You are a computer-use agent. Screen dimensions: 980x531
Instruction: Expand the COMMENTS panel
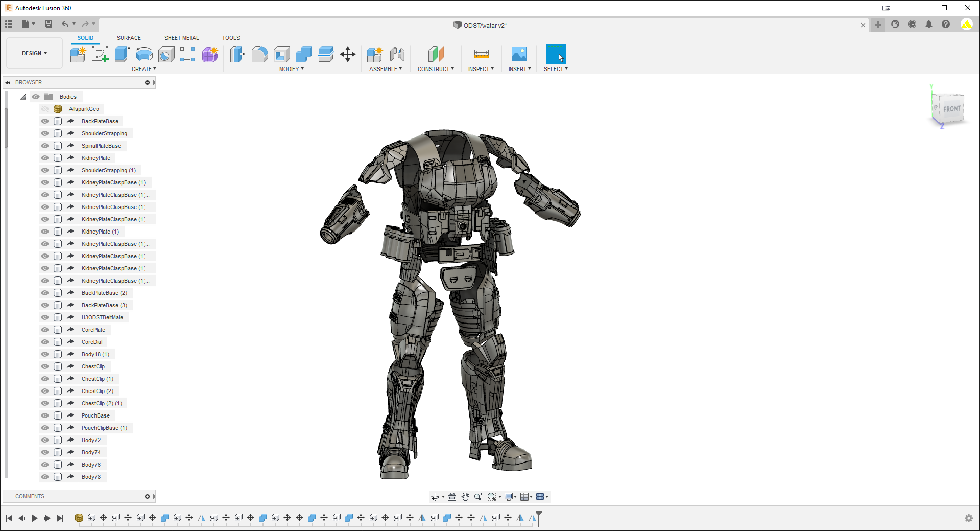[x=147, y=496]
